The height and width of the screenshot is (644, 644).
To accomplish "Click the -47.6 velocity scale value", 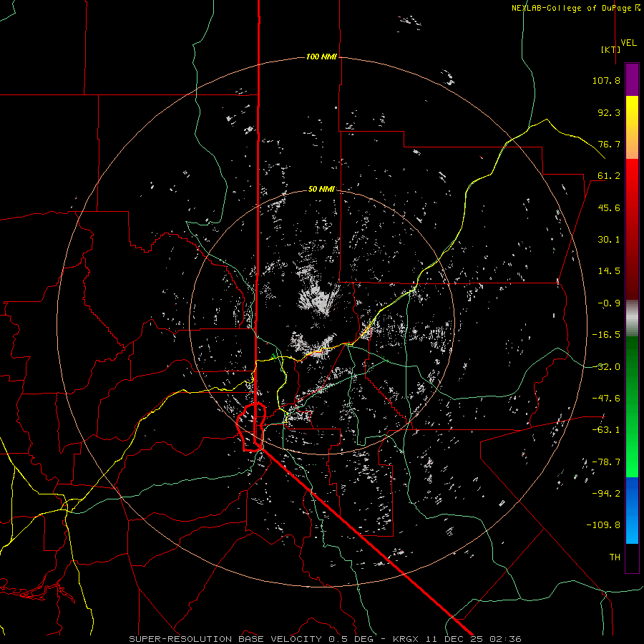I will click(x=606, y=399).
